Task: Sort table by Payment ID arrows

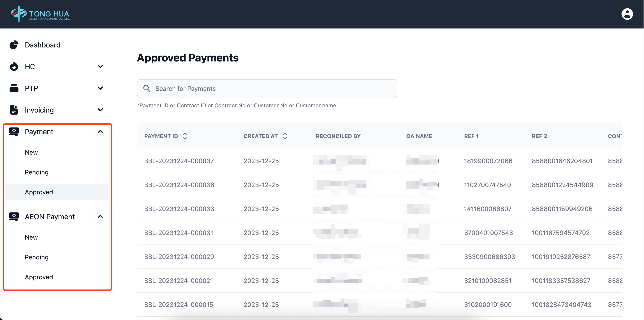Action: point(185,136)
